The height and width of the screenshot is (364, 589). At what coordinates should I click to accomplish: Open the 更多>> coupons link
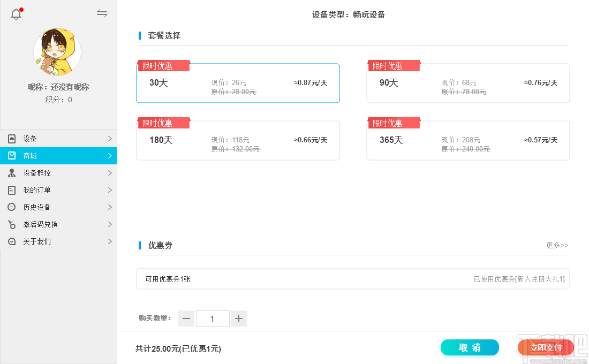557,245
